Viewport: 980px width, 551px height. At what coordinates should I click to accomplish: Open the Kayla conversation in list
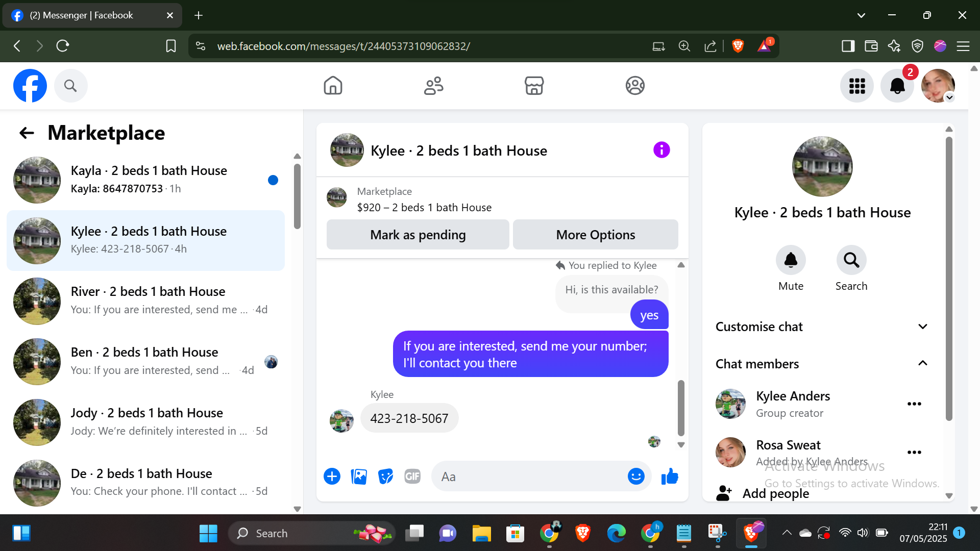point(148,180)
